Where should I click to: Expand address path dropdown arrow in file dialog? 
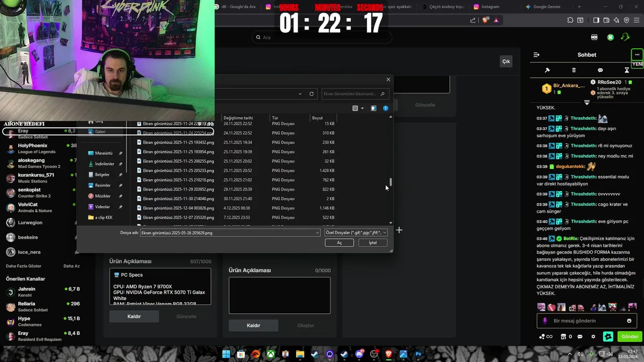[x=300, y=94]
